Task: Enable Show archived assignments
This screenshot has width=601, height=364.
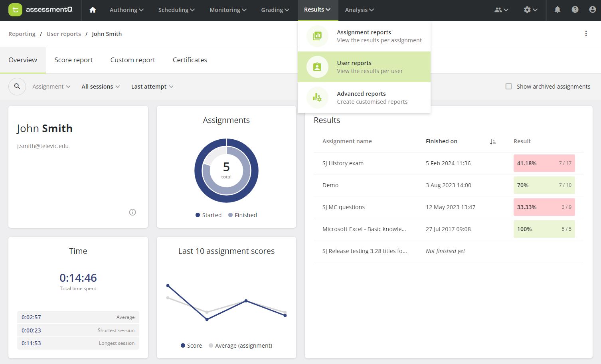Action: click(x=508, y=86)
